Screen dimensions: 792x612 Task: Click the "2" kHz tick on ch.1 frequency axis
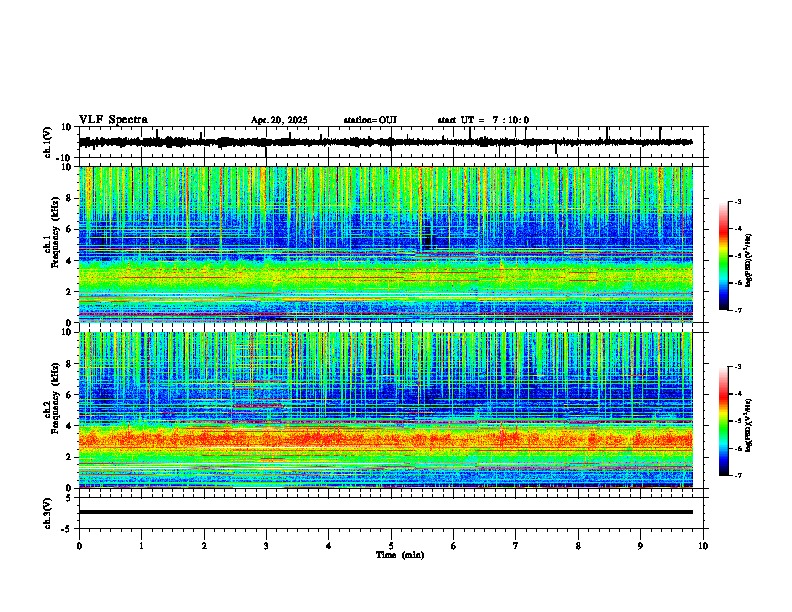(70, 291)
